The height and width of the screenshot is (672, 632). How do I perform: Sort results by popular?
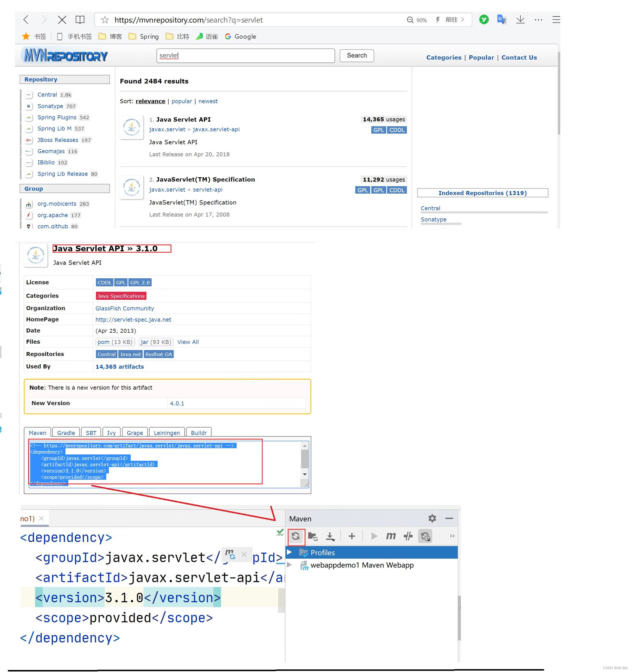click(182, 101)
